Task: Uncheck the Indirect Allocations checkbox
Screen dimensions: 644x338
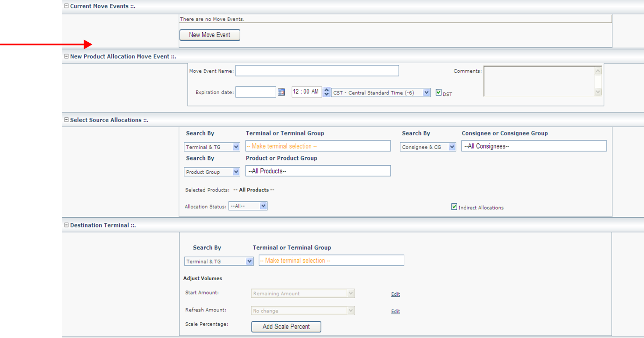Action: point(454,207)
